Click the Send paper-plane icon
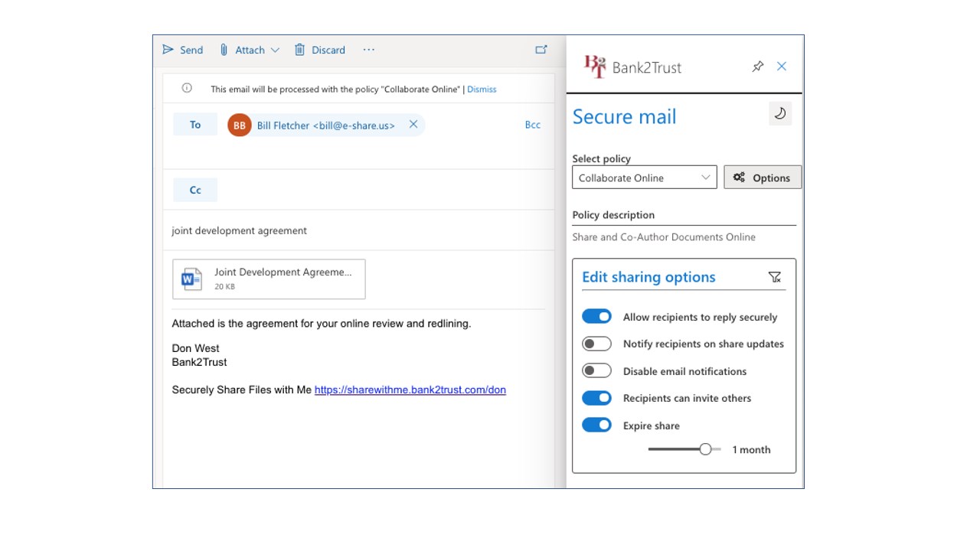This screenshot has width=980, height=551. click(168, 50)
